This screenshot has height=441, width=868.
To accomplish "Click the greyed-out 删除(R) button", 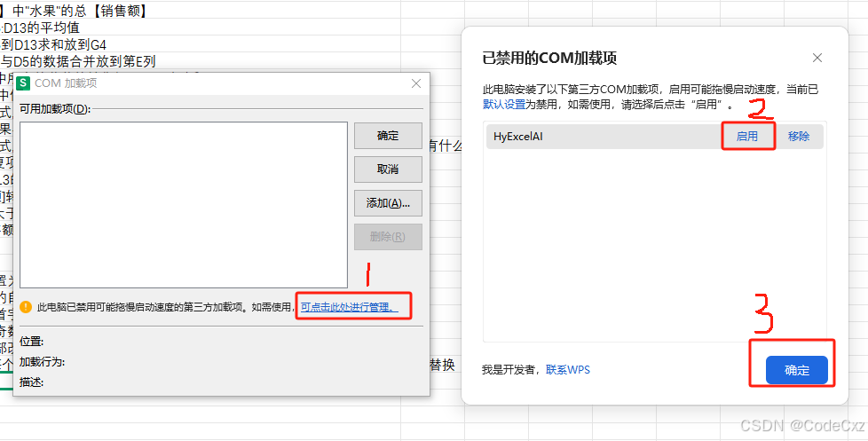I will 388,237.
